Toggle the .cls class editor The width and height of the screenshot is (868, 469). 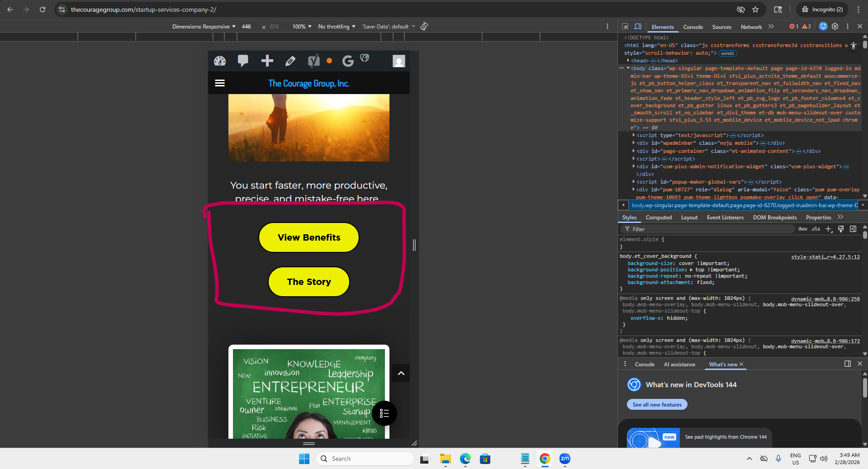pos(816,229)
